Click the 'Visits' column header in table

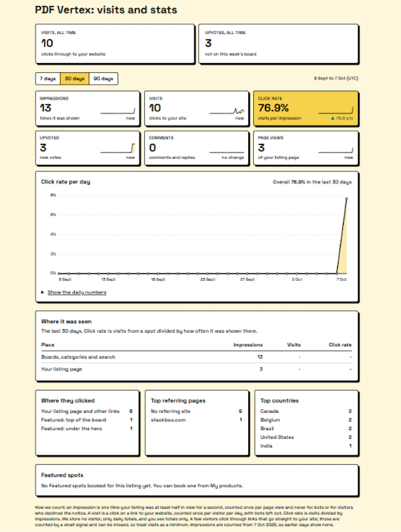coord(294,345)
